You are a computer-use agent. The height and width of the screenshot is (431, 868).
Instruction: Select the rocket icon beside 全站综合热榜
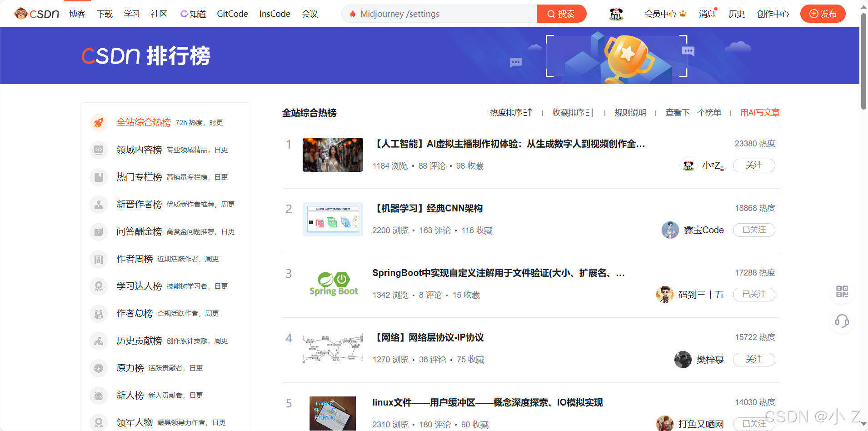tap(99, 122)
